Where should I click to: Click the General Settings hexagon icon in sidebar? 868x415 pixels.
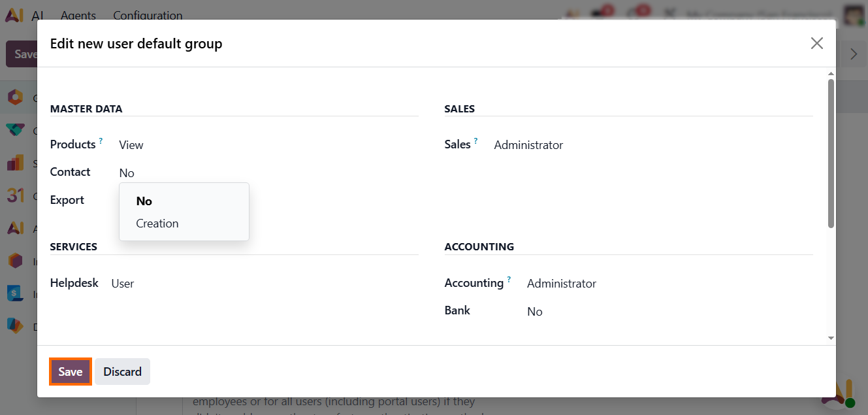click(15, 98)
